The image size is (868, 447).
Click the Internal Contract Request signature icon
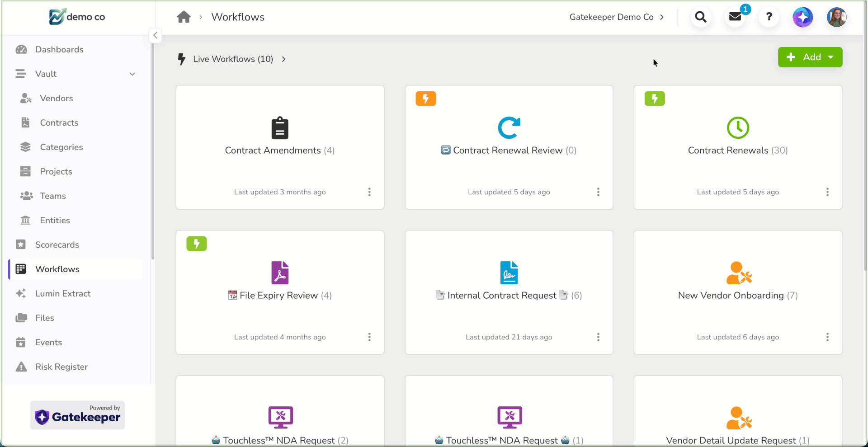pos(509,273)
